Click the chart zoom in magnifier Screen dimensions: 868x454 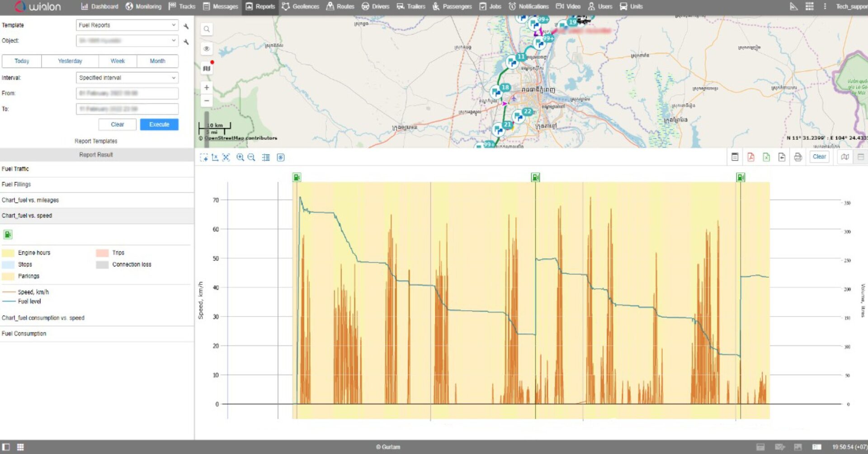pyautogui.click(x=240, y=157)
